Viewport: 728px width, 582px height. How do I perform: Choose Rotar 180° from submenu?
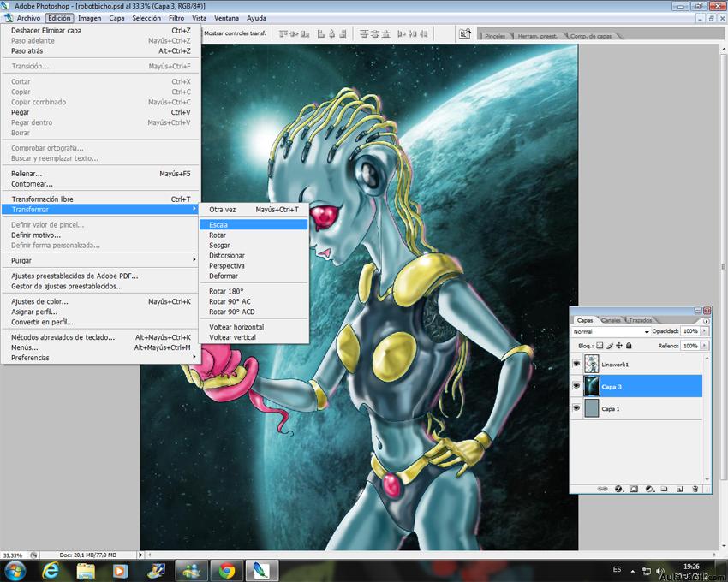coord(254,292)
